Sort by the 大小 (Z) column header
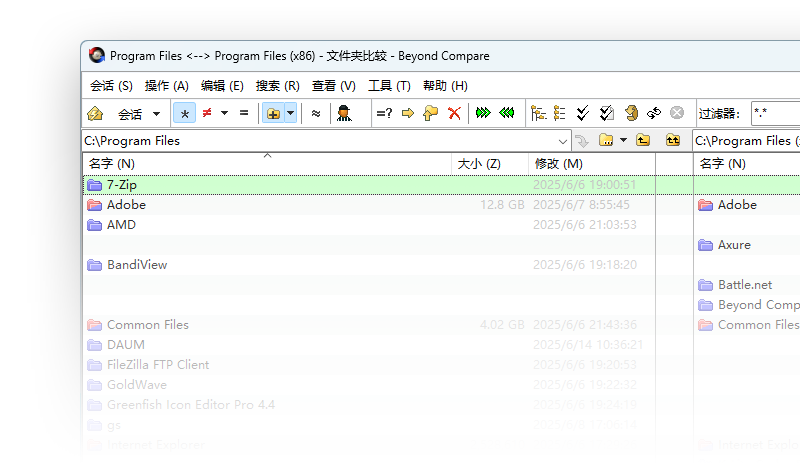800x465 pixels. tap(478, 163)
